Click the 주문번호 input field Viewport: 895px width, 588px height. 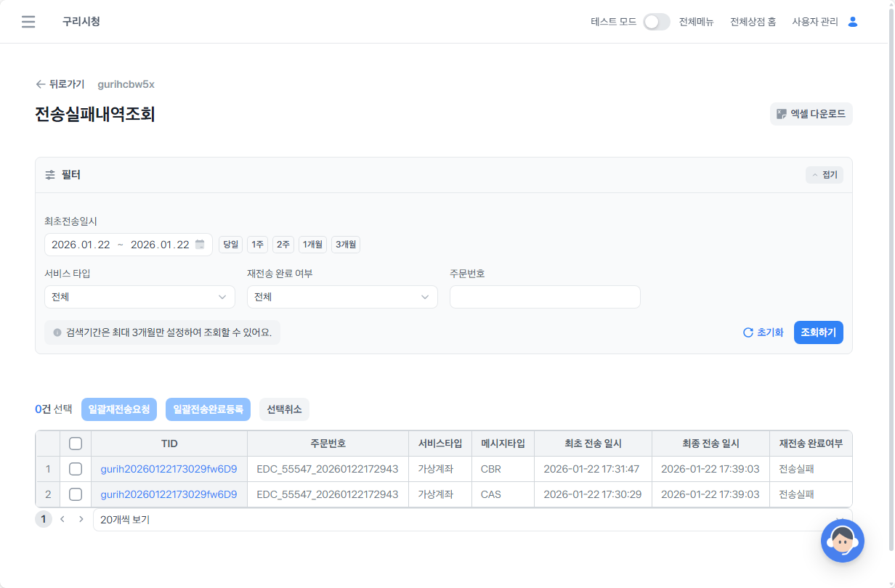pyautogui.click(x=545, y=297)
